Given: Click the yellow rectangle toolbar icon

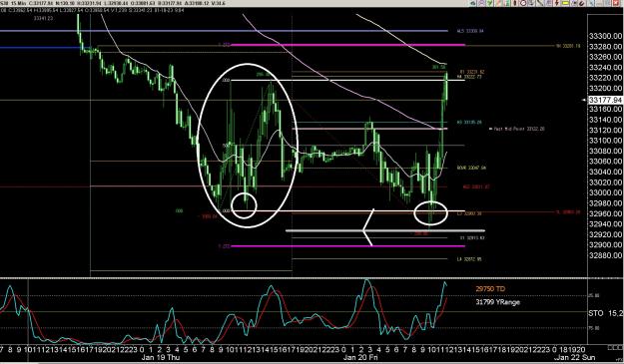Looking at the screenshot, I should (x=565, y=3).
